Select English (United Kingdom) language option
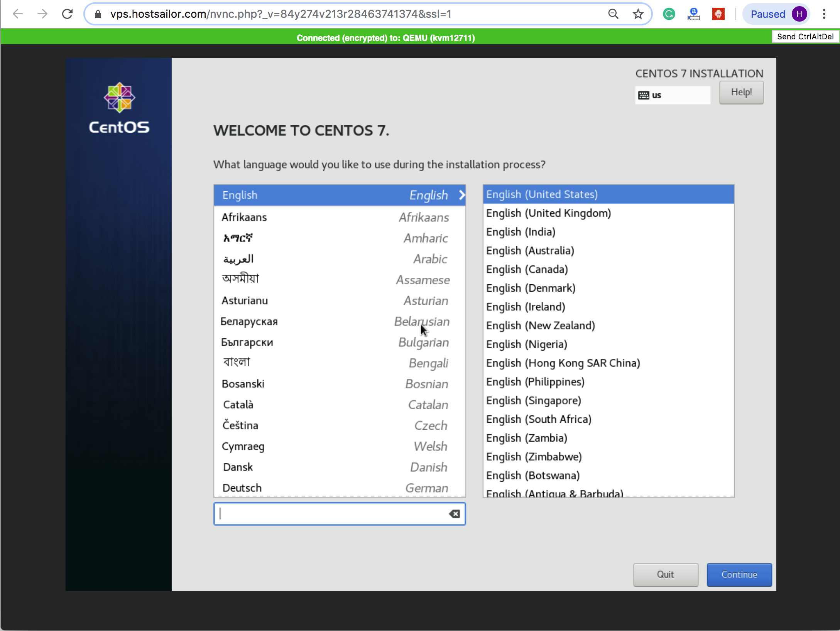The width and height of the screenshot is (840, 631). click(548, 213)
